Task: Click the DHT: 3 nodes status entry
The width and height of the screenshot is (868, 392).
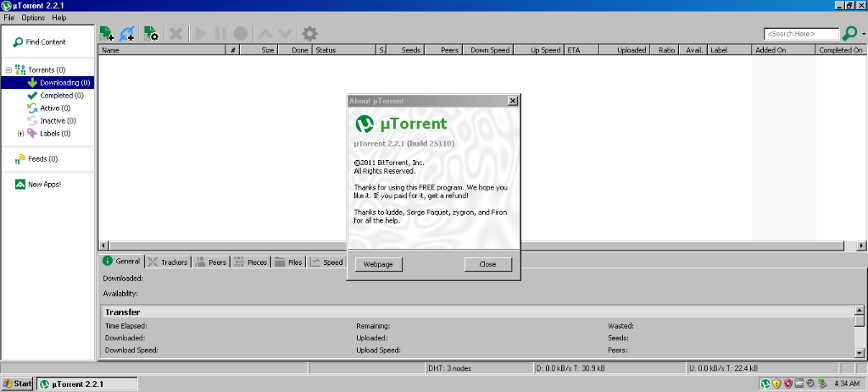Action: pyautogui.click(x=480, y=368)
